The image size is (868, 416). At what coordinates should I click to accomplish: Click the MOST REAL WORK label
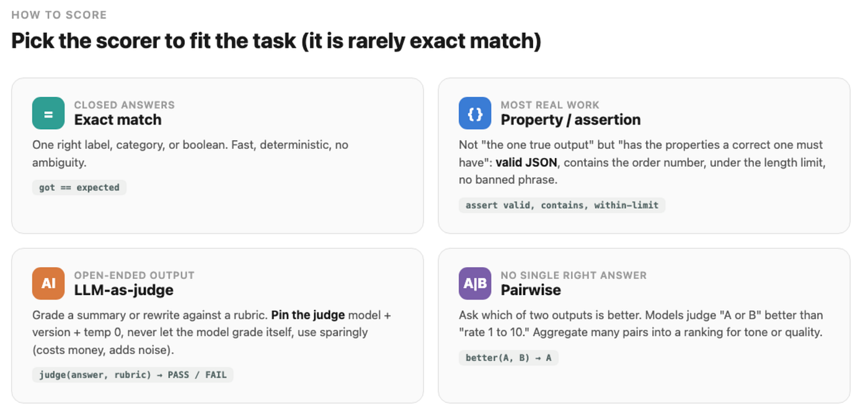point(550,105)
